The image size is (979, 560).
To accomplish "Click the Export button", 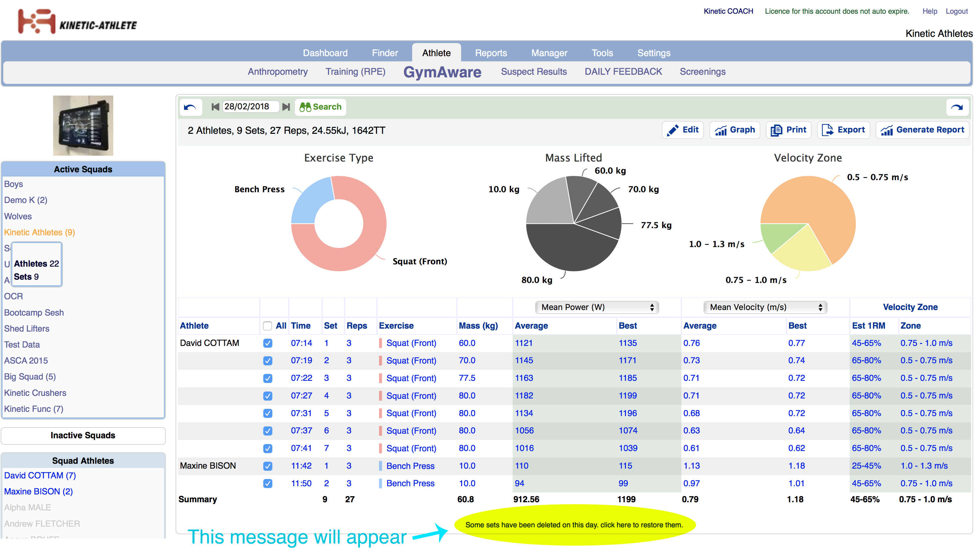I will point(843,130).
